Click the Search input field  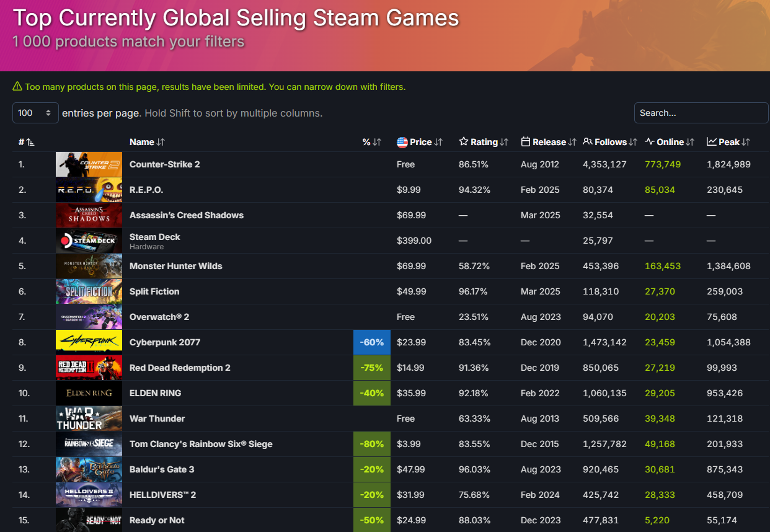(x=701, y=113)
